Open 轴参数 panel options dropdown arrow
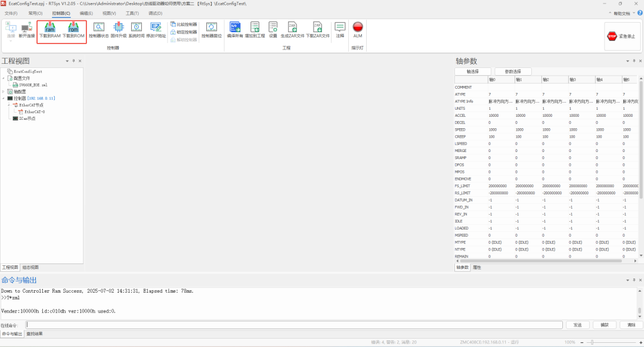 pos(627,61)
